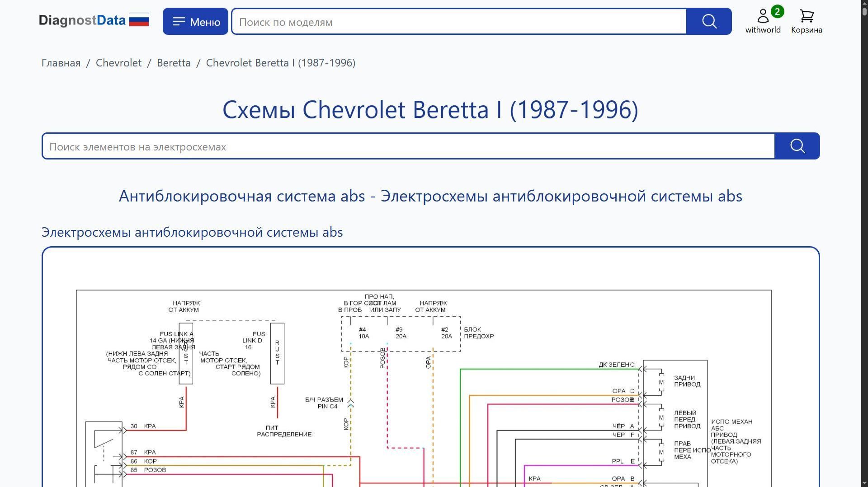Click the model search magnifier button
This screenshot has width=868, height=487.
[709, 21]
